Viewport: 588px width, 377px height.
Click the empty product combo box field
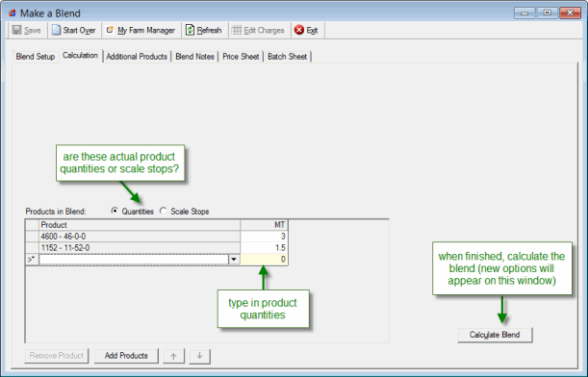click(134, 260)
